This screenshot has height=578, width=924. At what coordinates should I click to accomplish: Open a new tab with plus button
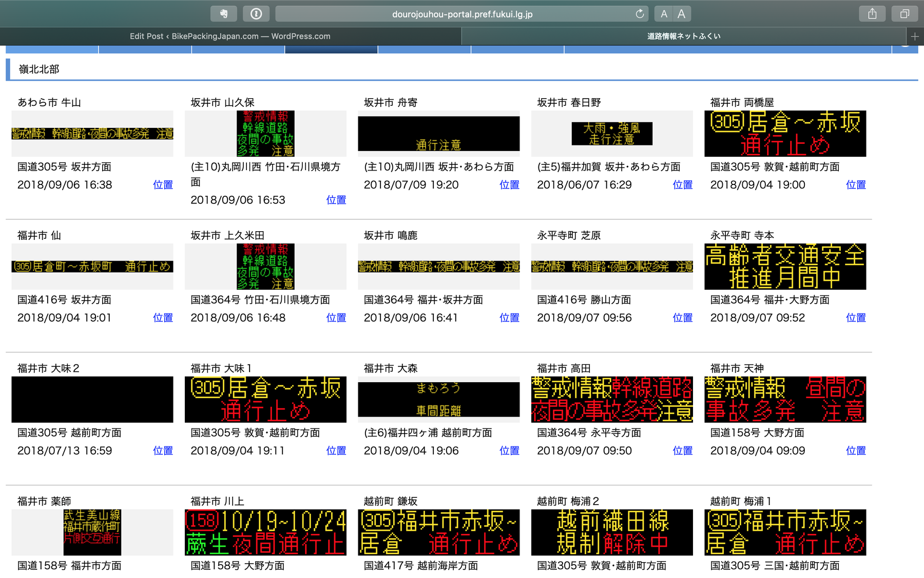[x=914, y=36]
